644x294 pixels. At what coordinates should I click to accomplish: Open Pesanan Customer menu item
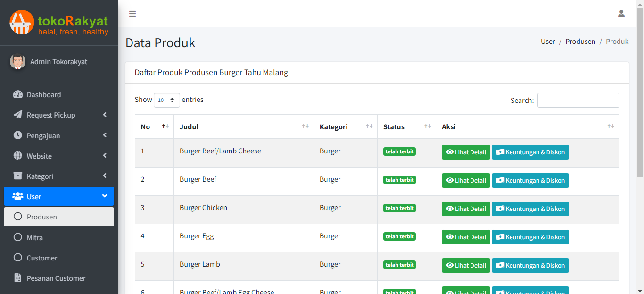coord(56,278)
